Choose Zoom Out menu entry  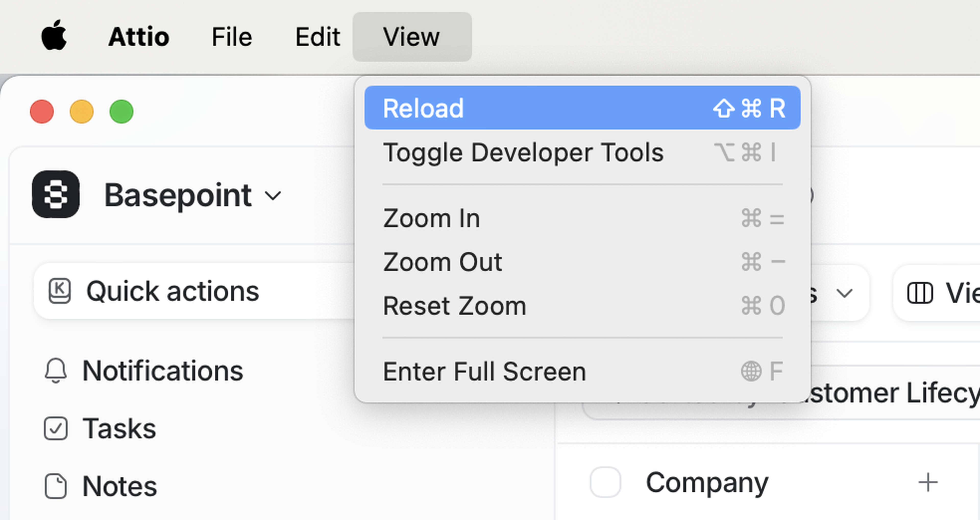point(443,262)
